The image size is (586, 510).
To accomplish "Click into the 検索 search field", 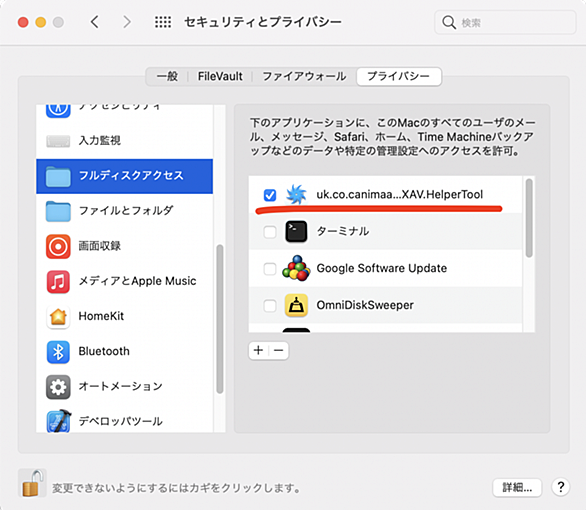I will pyautogui.click(x=505, y=22).
